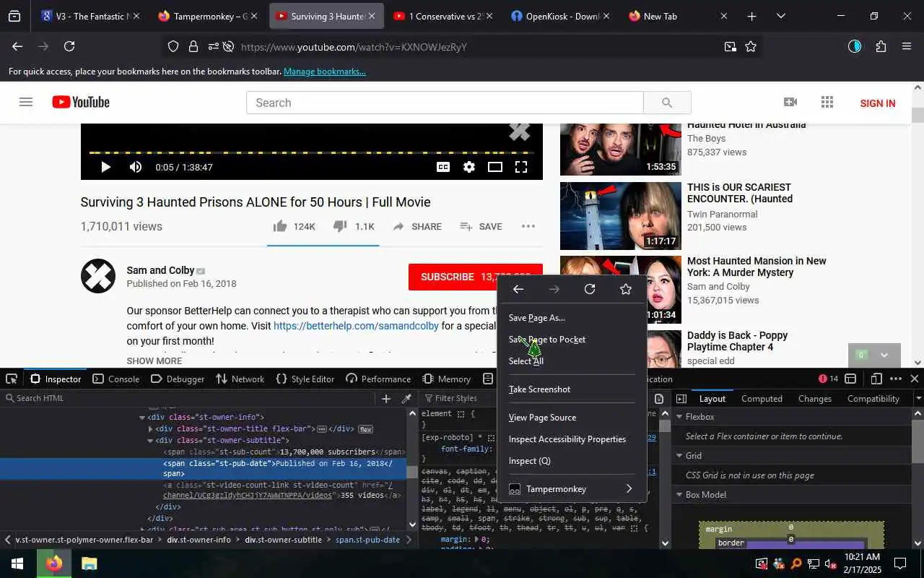Switch to the Console tab in DevTools

click(x=116, y=379)
